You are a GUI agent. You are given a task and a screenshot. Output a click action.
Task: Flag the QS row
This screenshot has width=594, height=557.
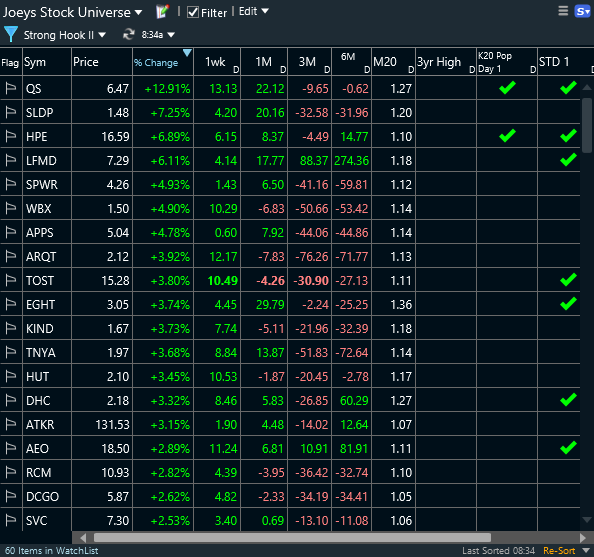[11, 89]
